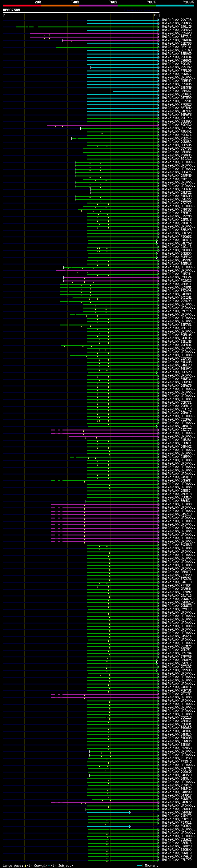Select hit label UniRef100_C1C143
The image size is (197, 868).
[177, 247]
